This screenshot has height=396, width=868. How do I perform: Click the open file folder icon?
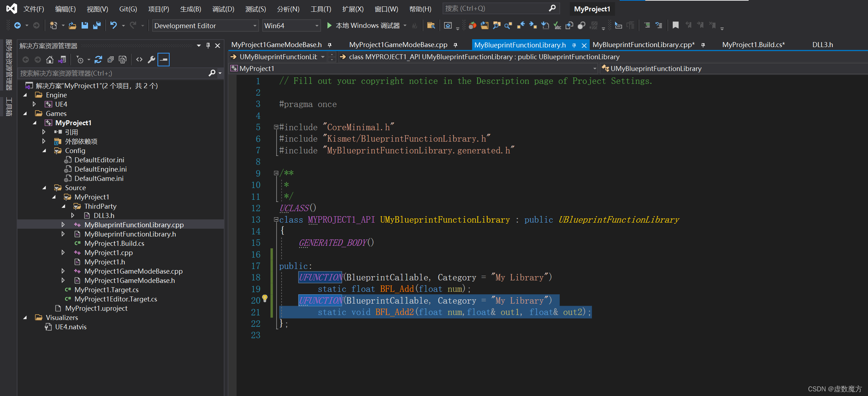tap(72, 26)
